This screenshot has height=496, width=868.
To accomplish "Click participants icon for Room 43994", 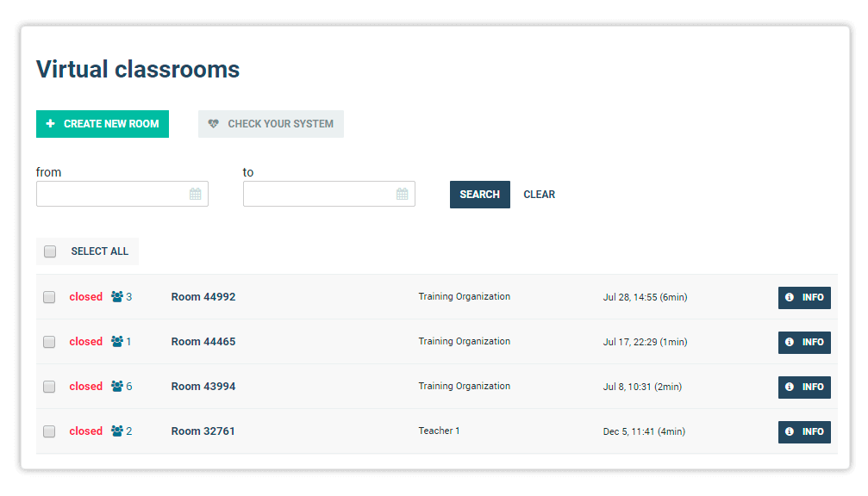I will pyautogui.click(x=117, y=387).
